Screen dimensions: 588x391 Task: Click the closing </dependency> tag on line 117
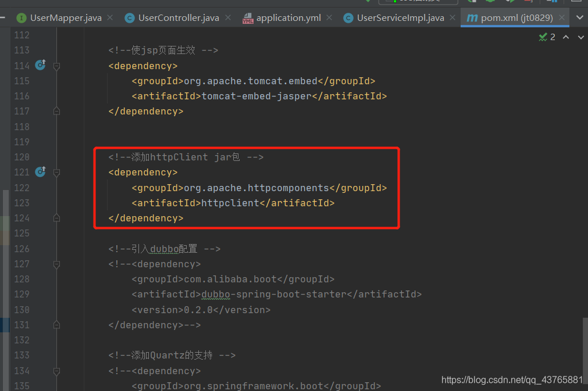(x=146, y=112)
